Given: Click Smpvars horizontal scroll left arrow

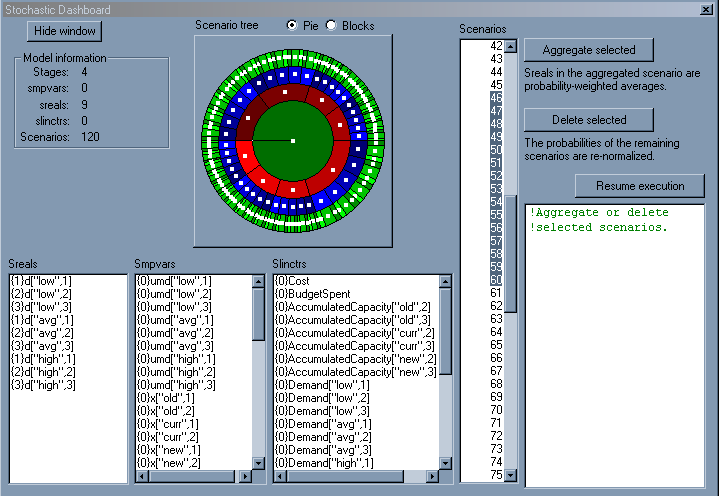Looking at the screenshot, I should (142, 476).
